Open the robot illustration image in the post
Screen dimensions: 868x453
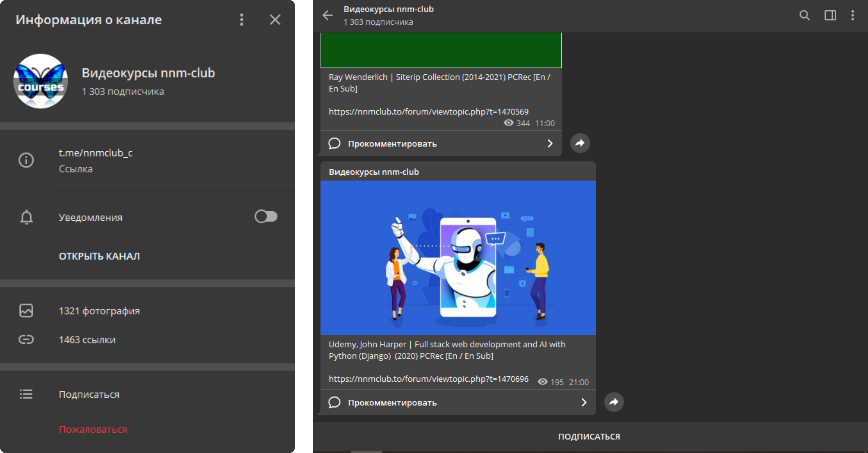coord(458,258)
